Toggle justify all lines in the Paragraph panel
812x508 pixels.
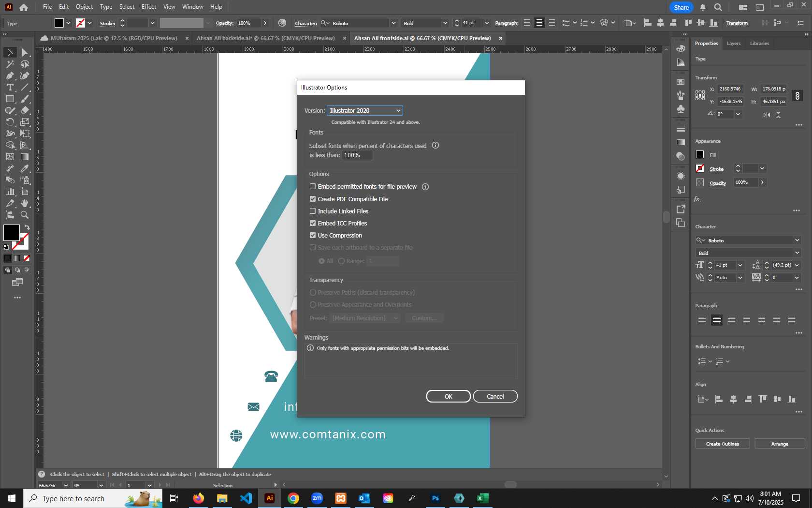792,320
